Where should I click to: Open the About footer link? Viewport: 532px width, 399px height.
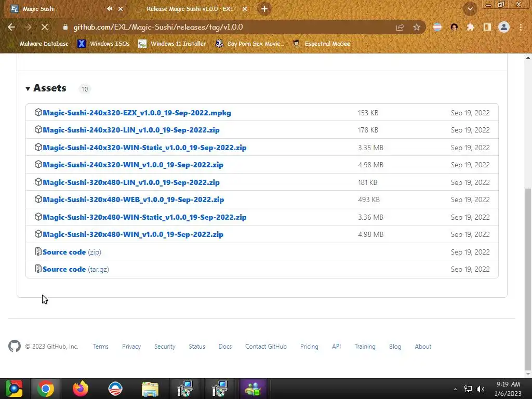click(x=423, y=347)
